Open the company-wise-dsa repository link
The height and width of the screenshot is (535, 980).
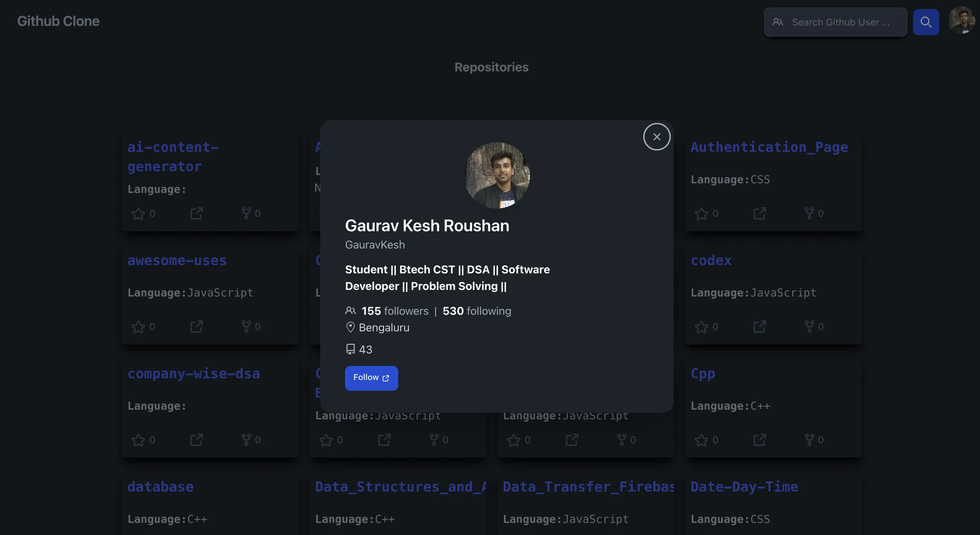tap(194, 373)
